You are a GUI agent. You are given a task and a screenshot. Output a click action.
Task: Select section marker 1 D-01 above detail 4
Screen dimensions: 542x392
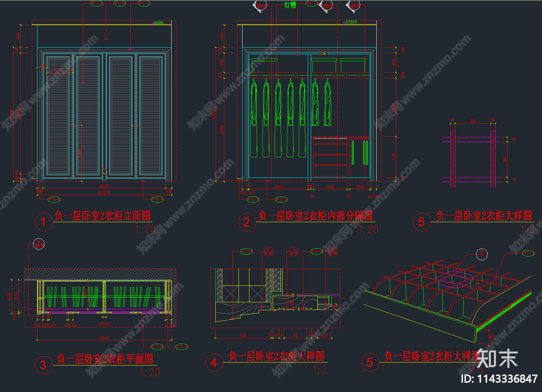coord(269,251)
